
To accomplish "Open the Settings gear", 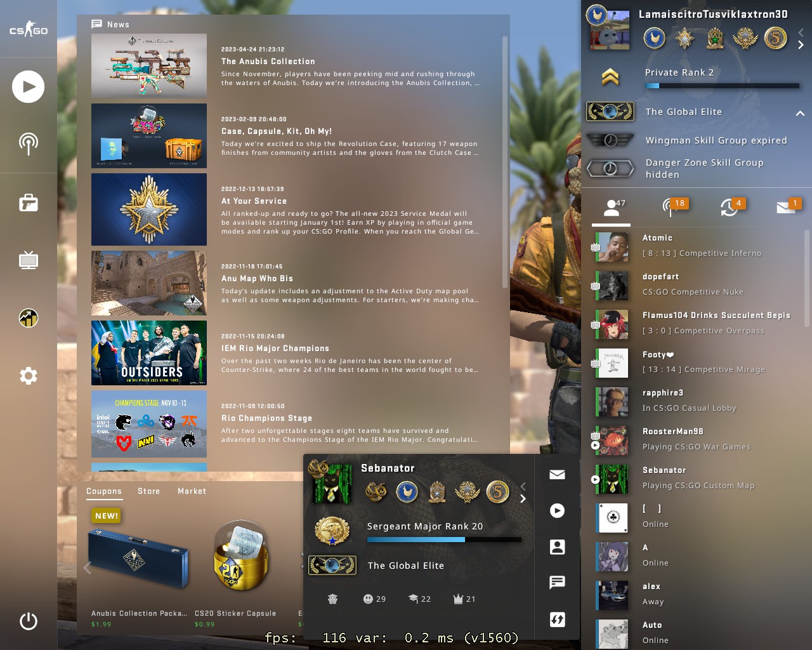I will coord(29,376).
